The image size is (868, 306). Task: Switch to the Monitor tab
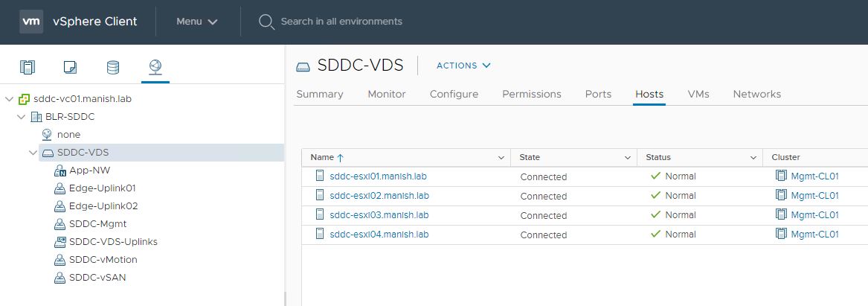click(386, 95)
